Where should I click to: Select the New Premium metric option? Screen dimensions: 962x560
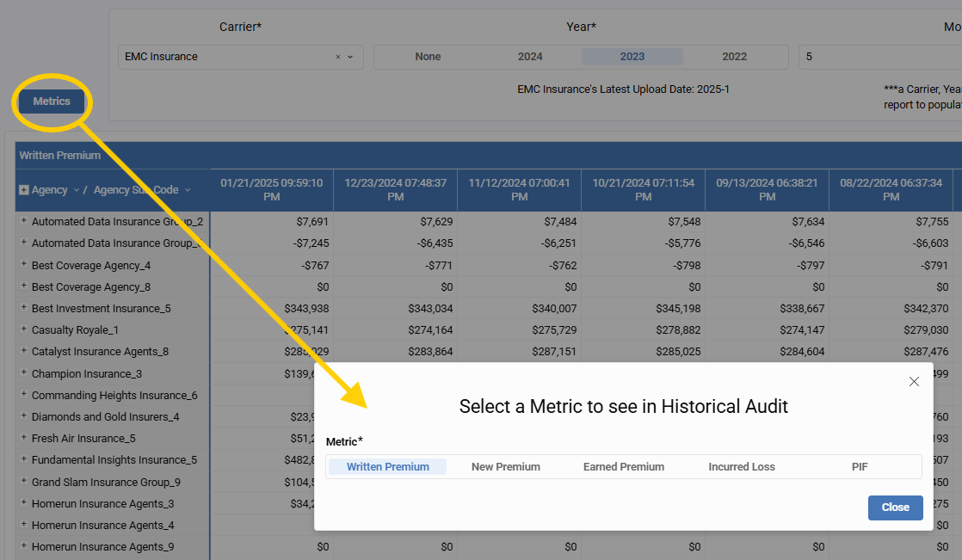[505, 466]
